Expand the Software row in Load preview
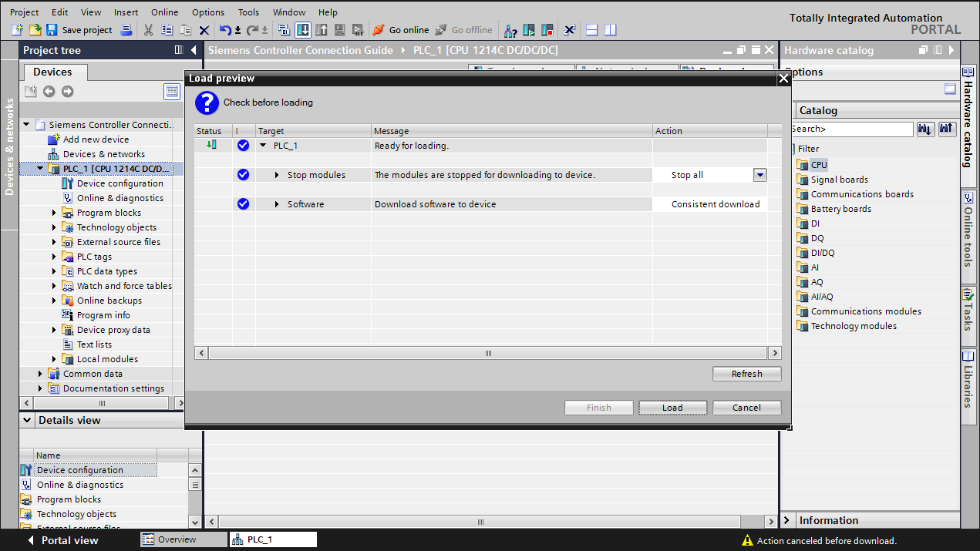 (x=278, y=204)
